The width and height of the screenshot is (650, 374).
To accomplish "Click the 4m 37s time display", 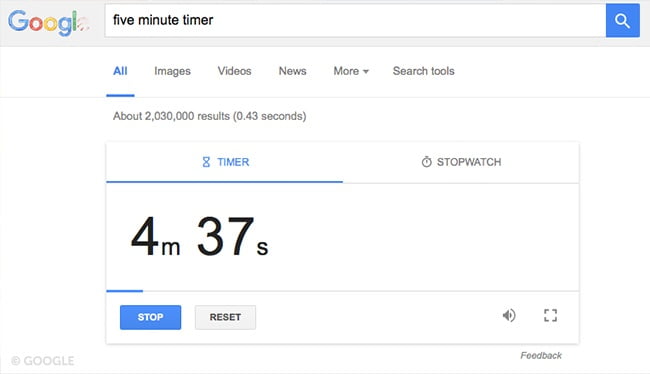I will coord(199,236).
